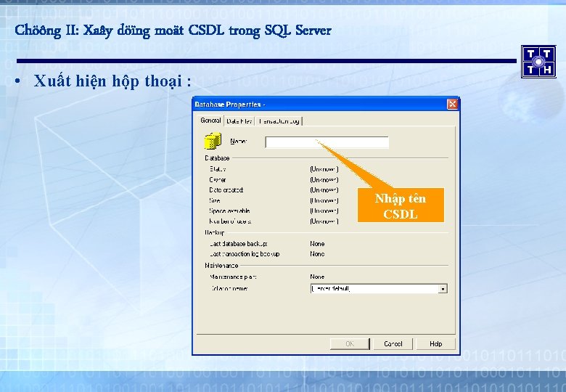Click the Owner label
This screenshot has width=566, height=392.
click(x=218, y=180)
